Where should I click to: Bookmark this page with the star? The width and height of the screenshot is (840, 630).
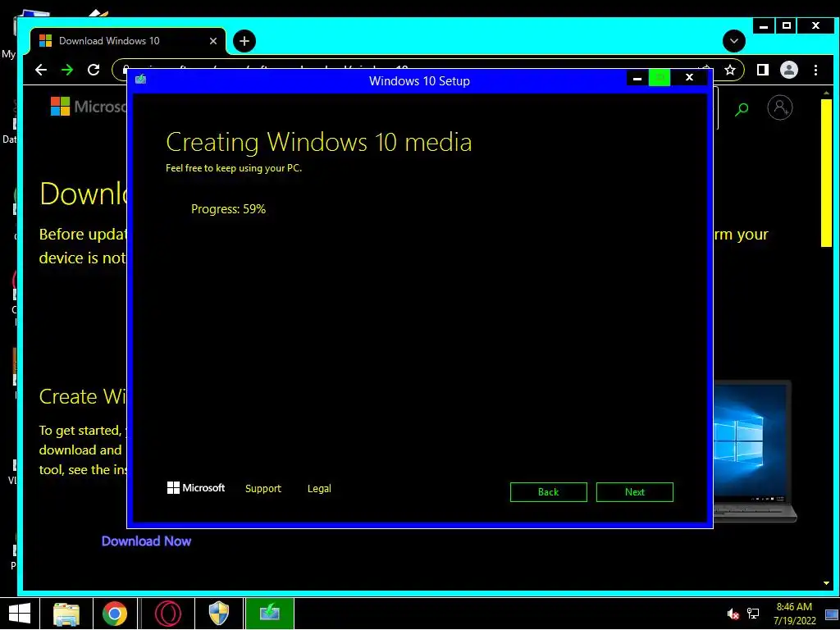click(729, 70)
